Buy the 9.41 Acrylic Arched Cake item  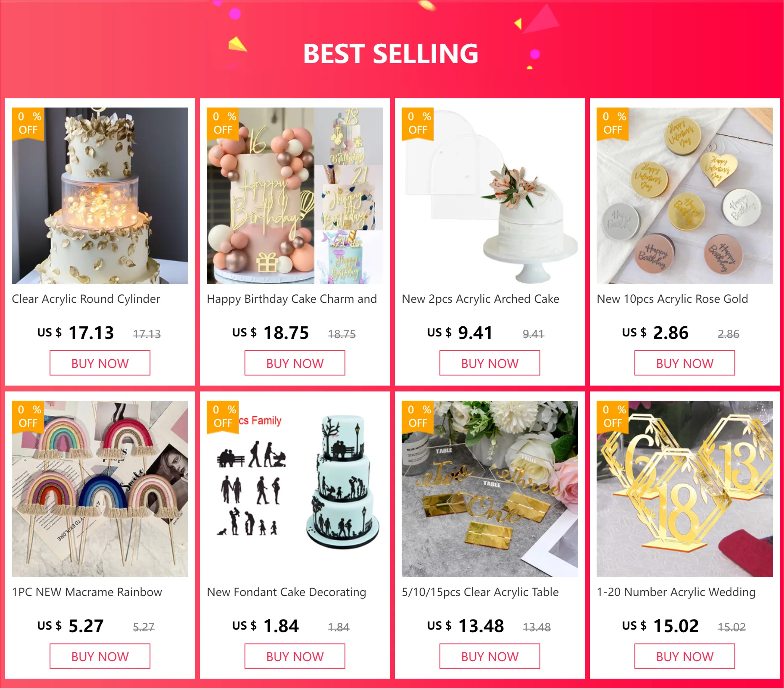click(x=490, y=363)
